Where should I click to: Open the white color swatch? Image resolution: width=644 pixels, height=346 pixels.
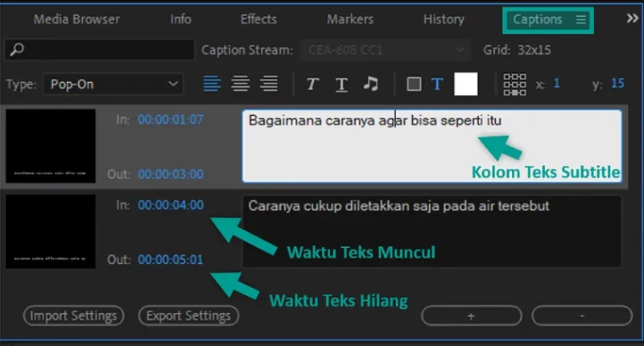(466, 84)
